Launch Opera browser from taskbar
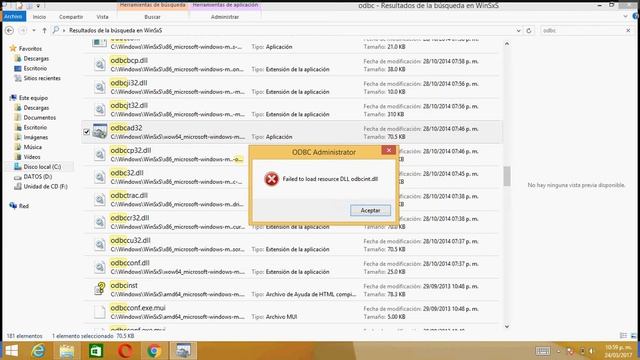The height and width of the screenshot is (360, 640). pos(125,351)
